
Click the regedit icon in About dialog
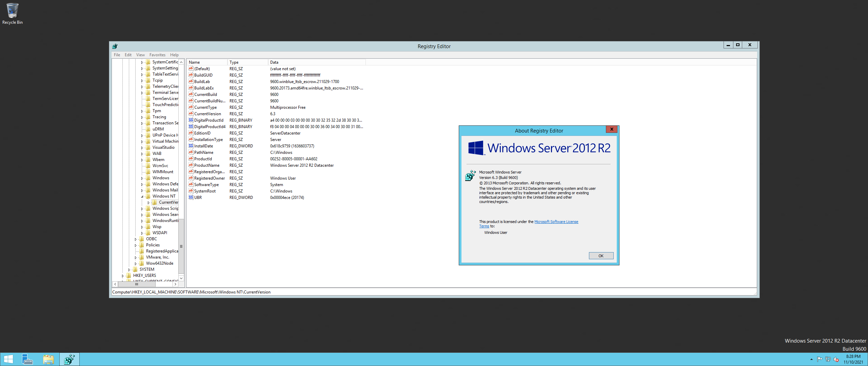[x=470, y=175]
